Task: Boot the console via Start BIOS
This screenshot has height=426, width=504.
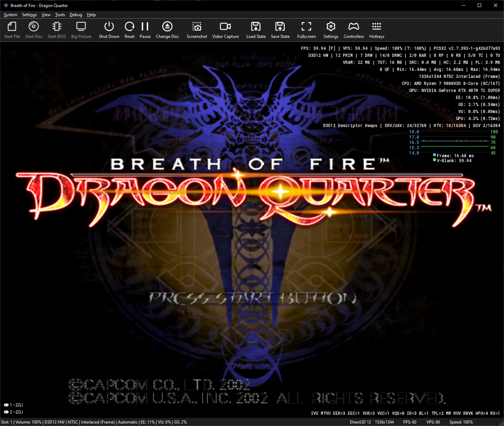Action: [57, 30]
